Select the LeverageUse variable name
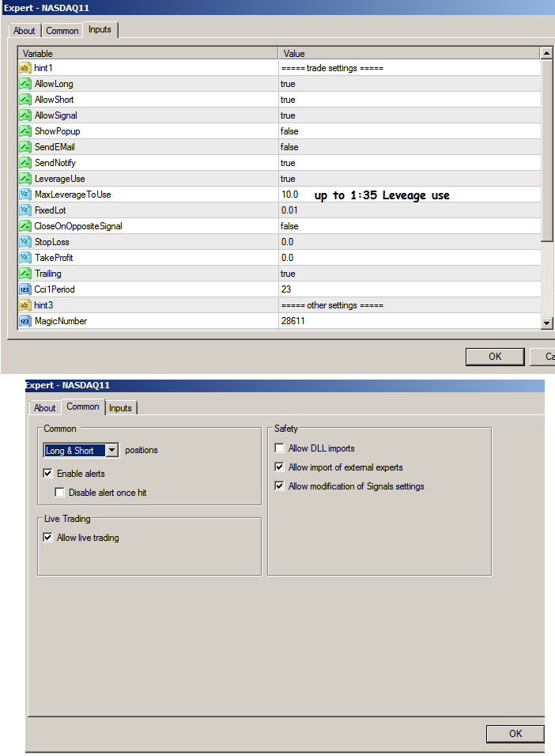 point(60,179)
